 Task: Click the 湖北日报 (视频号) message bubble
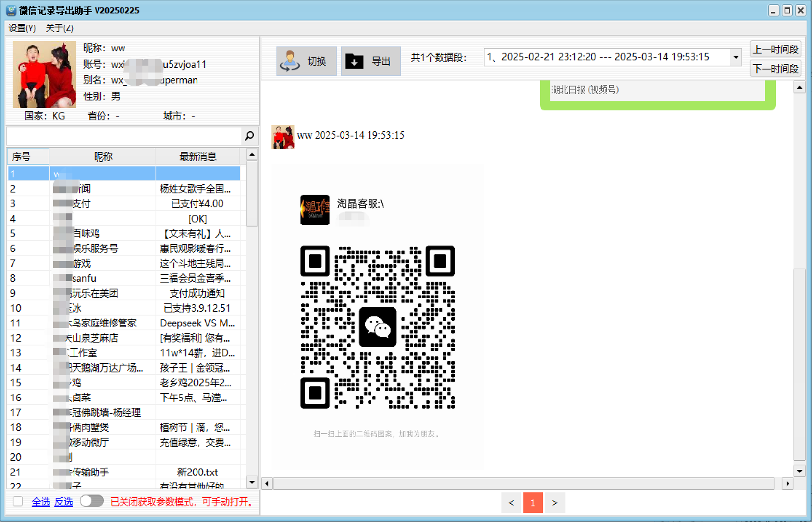pyautogui.click(x=657, y=95)
